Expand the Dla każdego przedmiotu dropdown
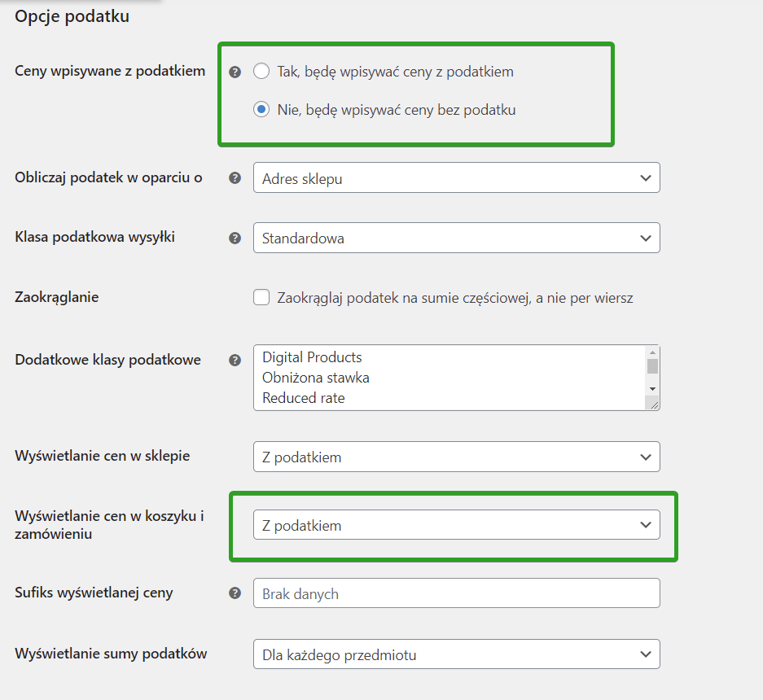Viewport: 763px width, 700px height. [x=457, y=654]
